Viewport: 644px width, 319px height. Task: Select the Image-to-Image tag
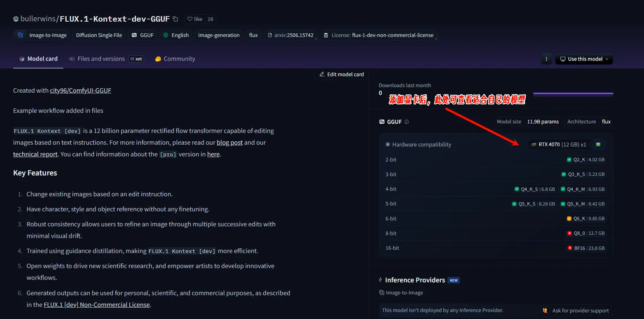pyautogui.click(x=42, y=35)
